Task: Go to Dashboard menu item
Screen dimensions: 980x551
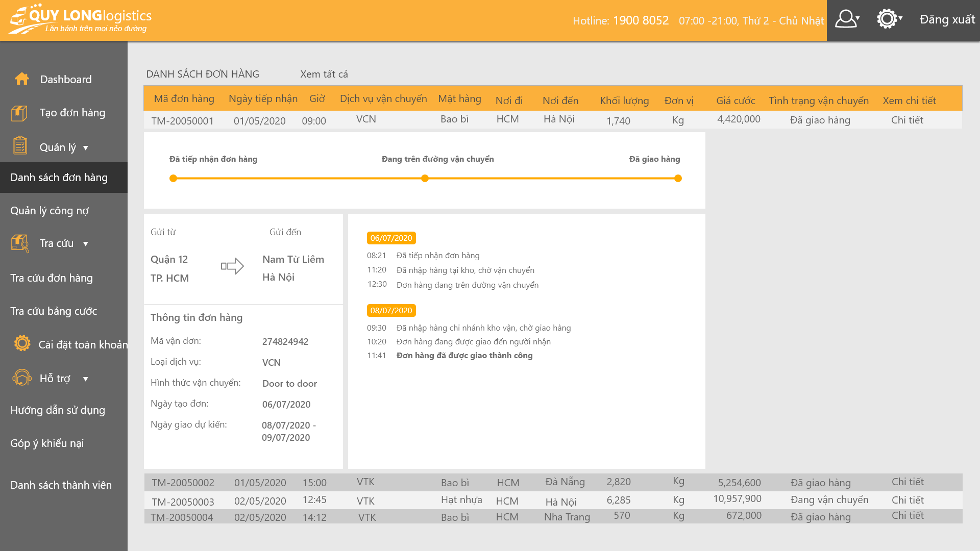Action: tap(66, 80)
